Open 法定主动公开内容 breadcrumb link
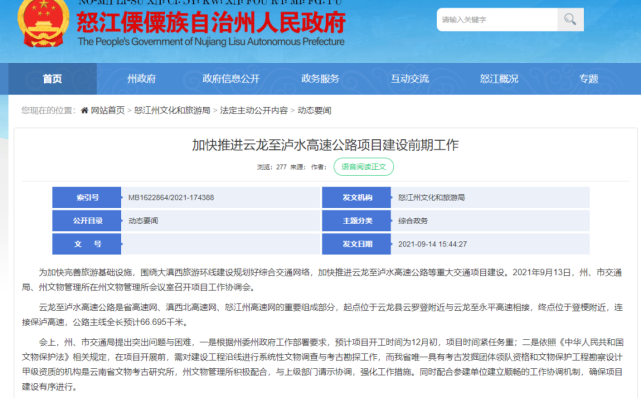Viewport: 641px width, 398px height. [254, 110]
